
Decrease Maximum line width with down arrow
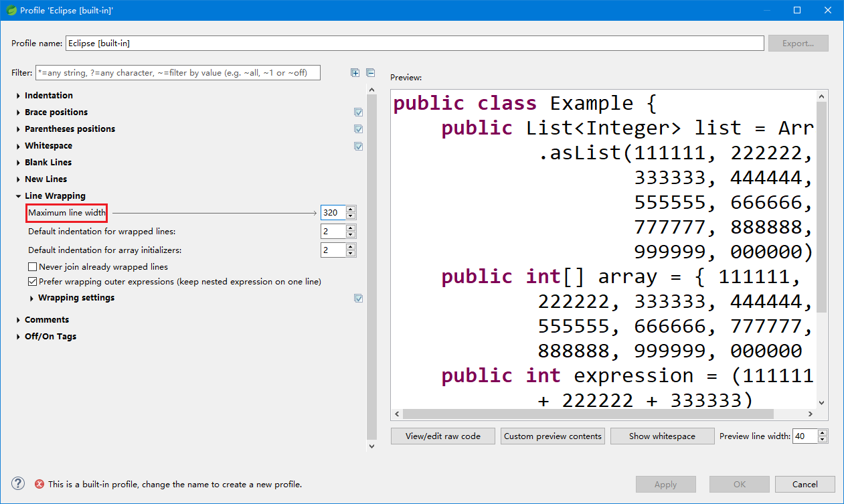351,216
